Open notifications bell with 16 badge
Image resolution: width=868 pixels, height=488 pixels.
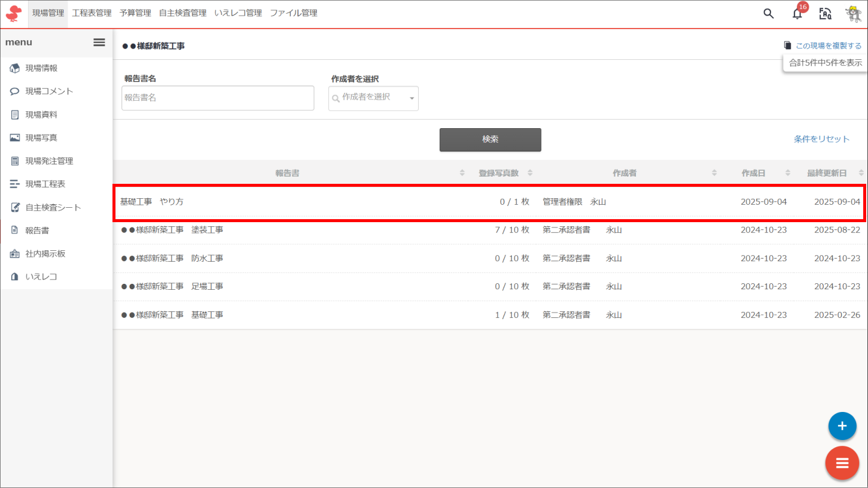coord(797,14)
